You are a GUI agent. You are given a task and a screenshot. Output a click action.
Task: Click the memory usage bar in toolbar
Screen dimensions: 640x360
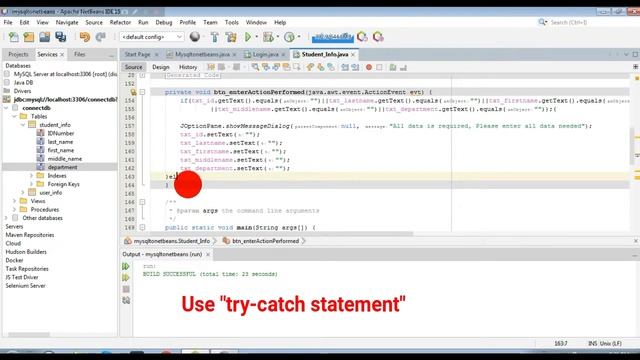click(x=333, y=37)
